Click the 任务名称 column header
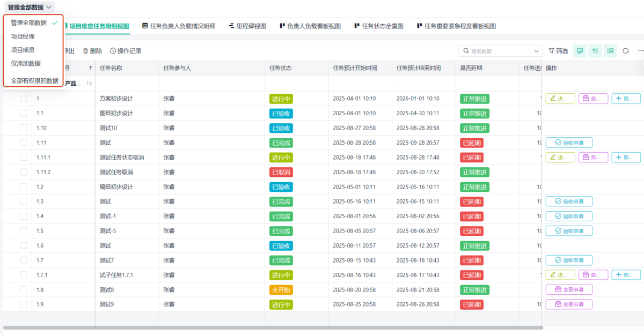 [x=127, y=68]
